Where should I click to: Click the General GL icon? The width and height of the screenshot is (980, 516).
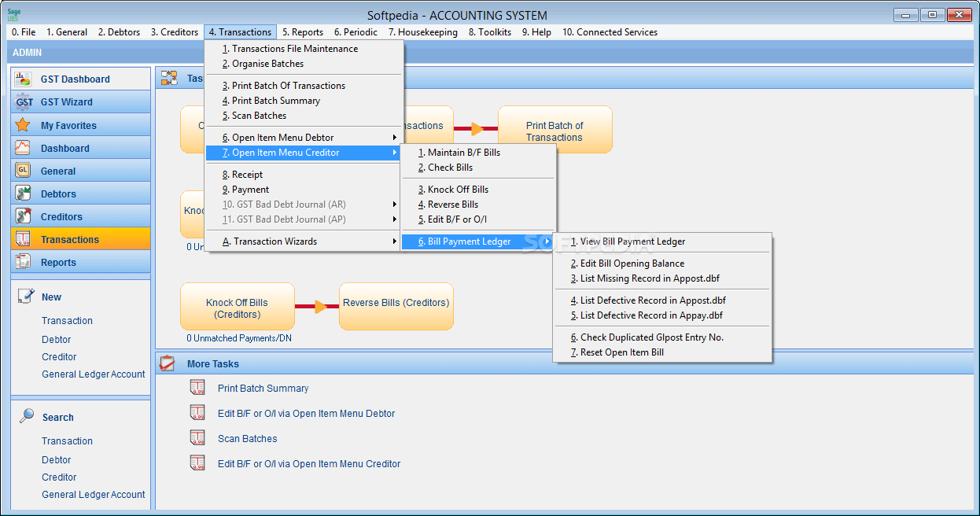click(23, 171)
